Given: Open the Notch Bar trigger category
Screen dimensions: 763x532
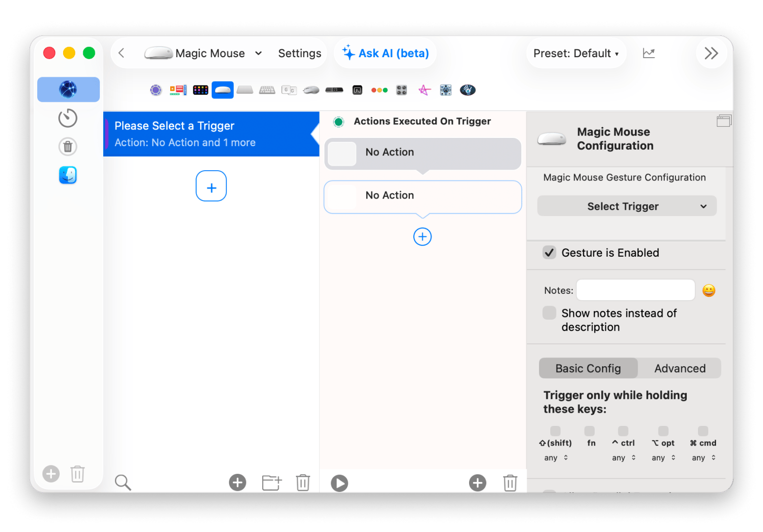Looking at the screenshot, I should tap(358, 90).
